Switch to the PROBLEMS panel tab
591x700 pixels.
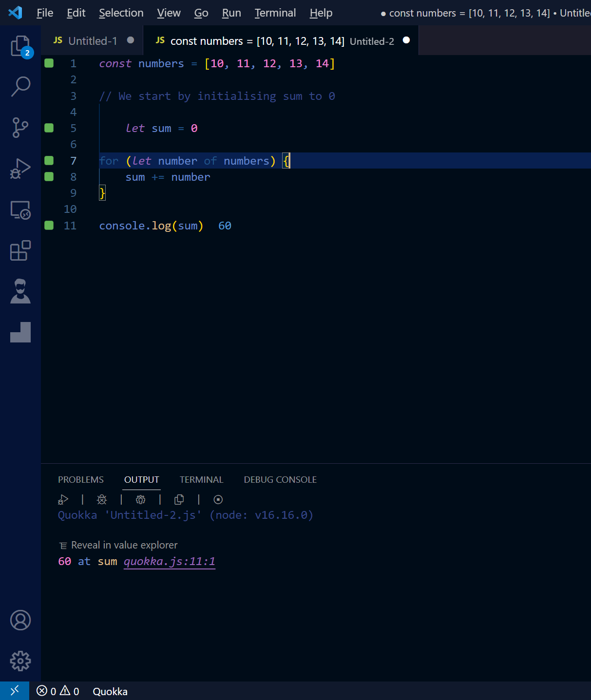click(x=81, y=480)
